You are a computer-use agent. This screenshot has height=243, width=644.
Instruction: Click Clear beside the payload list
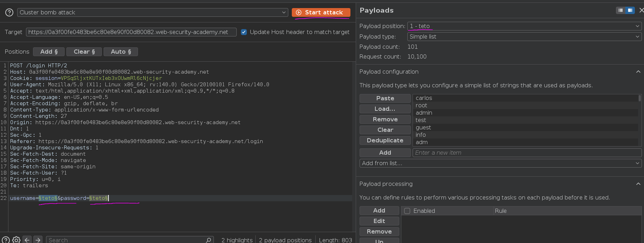(385, 130)
